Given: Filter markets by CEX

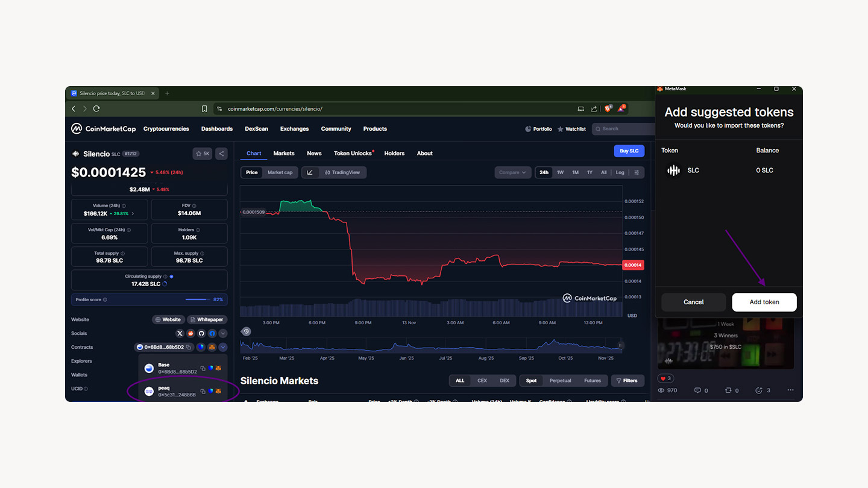Looking at the screenshot, I should click(482, 381).
